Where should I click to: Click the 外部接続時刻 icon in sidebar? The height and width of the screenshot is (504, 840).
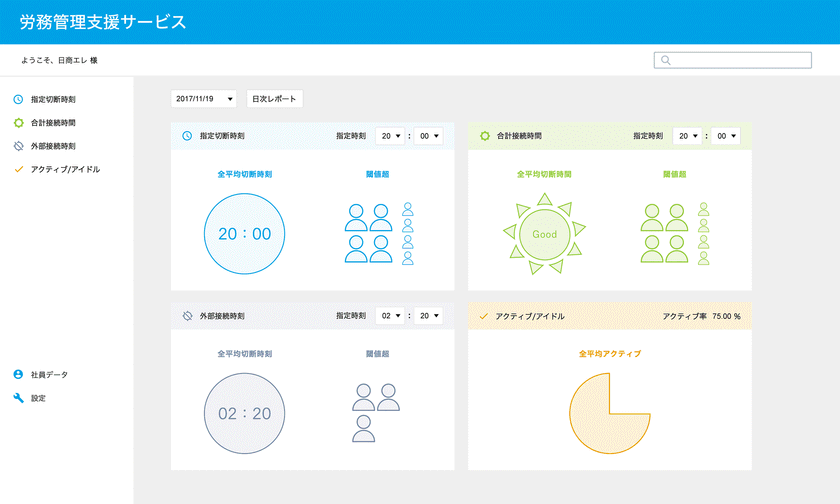(18, 146)
